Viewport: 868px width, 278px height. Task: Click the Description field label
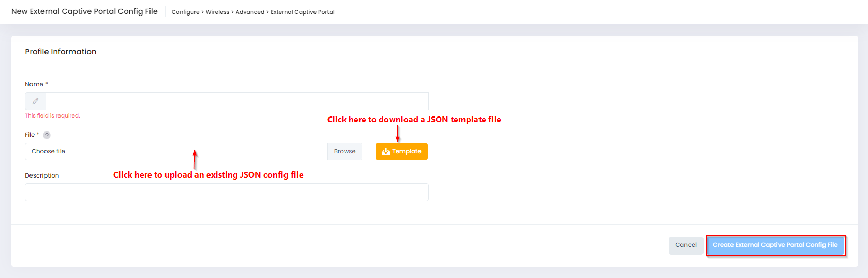click(x=42, y=175)
